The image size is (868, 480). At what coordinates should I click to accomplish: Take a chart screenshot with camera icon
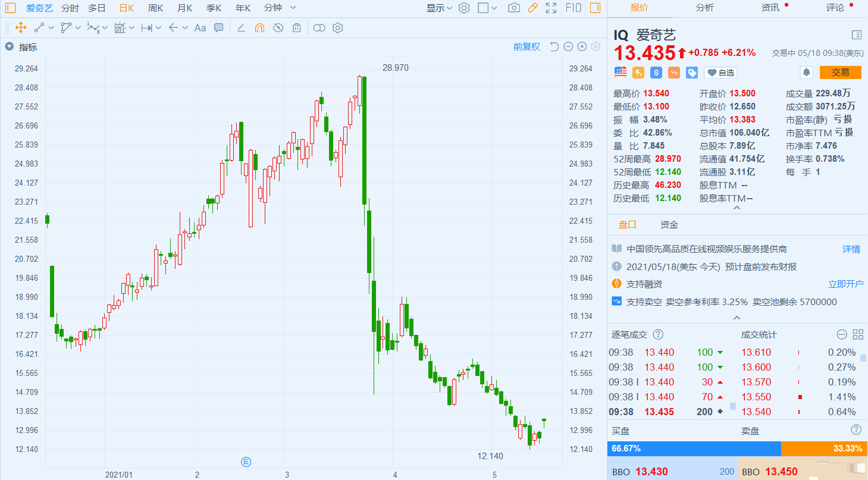514,8
